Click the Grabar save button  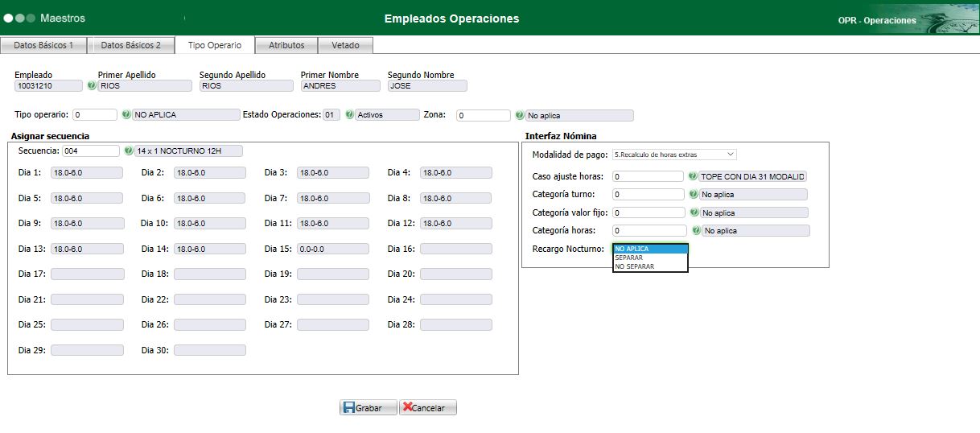368,407
